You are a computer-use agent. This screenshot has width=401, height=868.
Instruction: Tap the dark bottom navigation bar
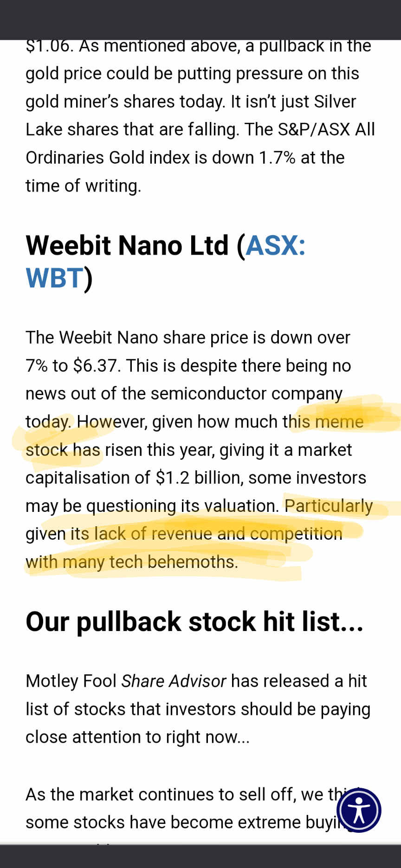point(200,856)
